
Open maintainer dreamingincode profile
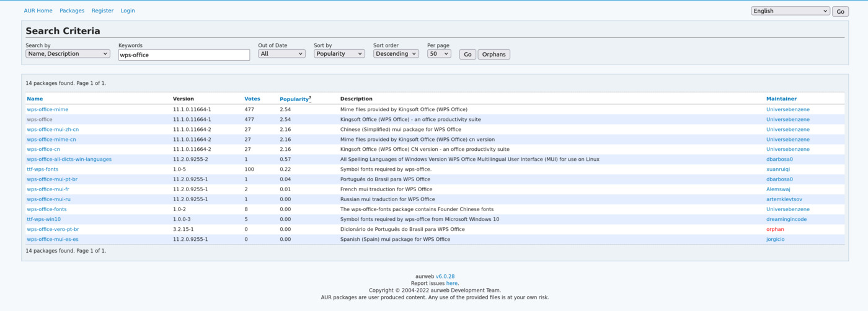(x=786, y=219)
